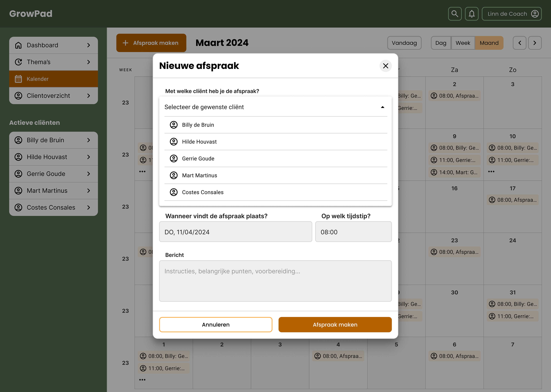Expand sidebar Billy de Bruin chevron
This screenshot has width=551, height=392.
click(89, 140)
